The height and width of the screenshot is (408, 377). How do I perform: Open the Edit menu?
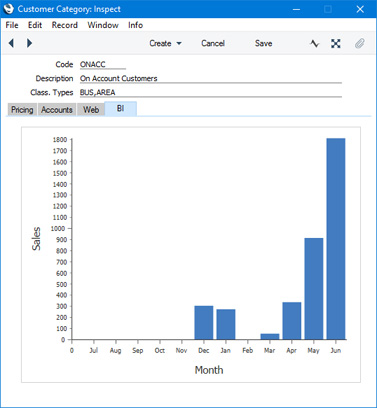[35, 25]
